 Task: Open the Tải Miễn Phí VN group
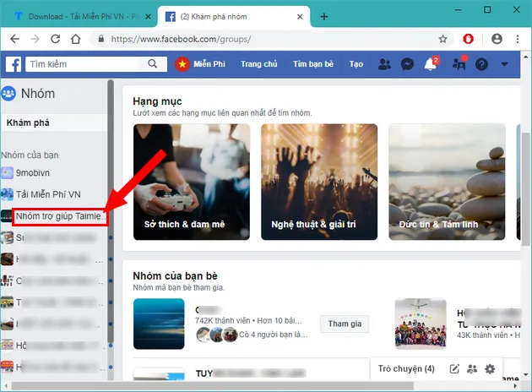pyautogui.click(x=48, y=194)
